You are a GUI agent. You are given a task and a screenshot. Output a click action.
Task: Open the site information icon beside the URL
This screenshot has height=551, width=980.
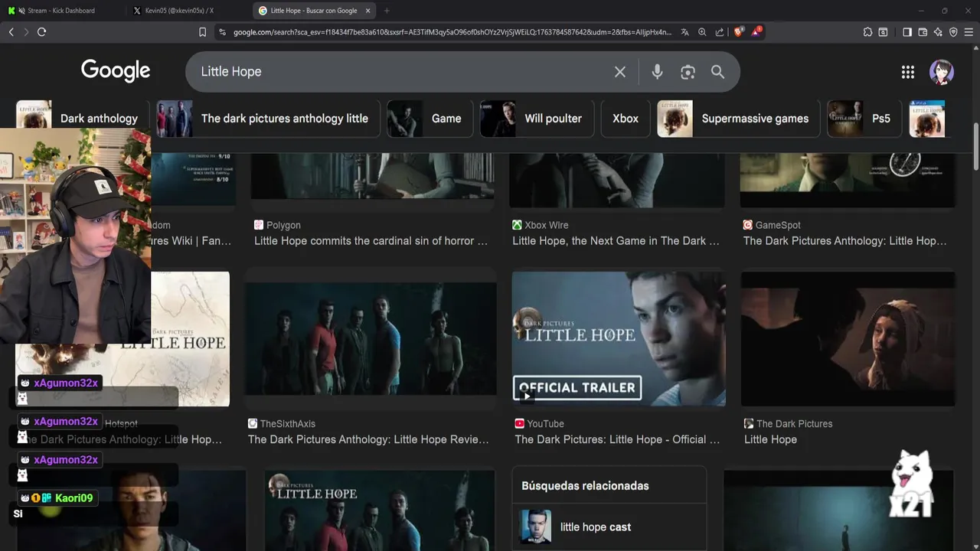tap(222, 32)
